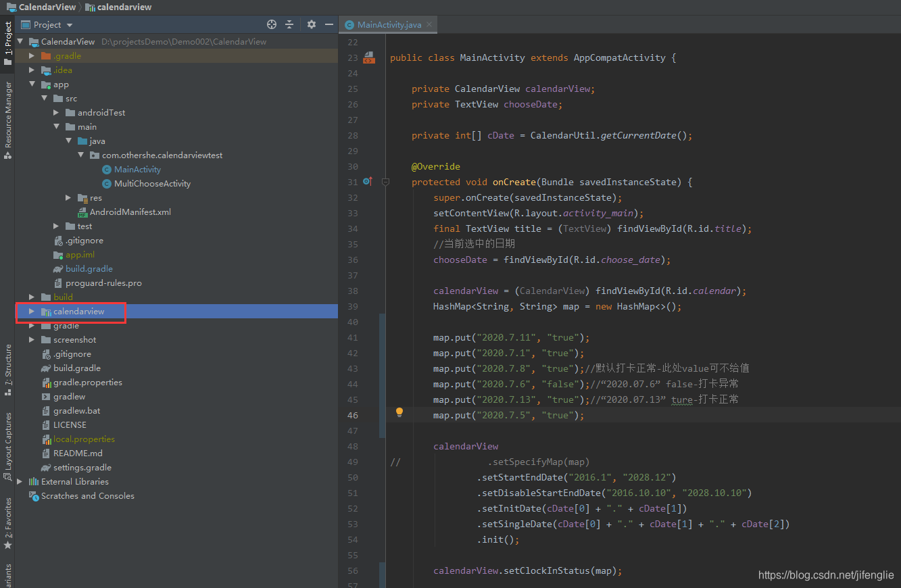Open Project panel settings gear
The image size is (901, 588).
[x=311, y=24]
